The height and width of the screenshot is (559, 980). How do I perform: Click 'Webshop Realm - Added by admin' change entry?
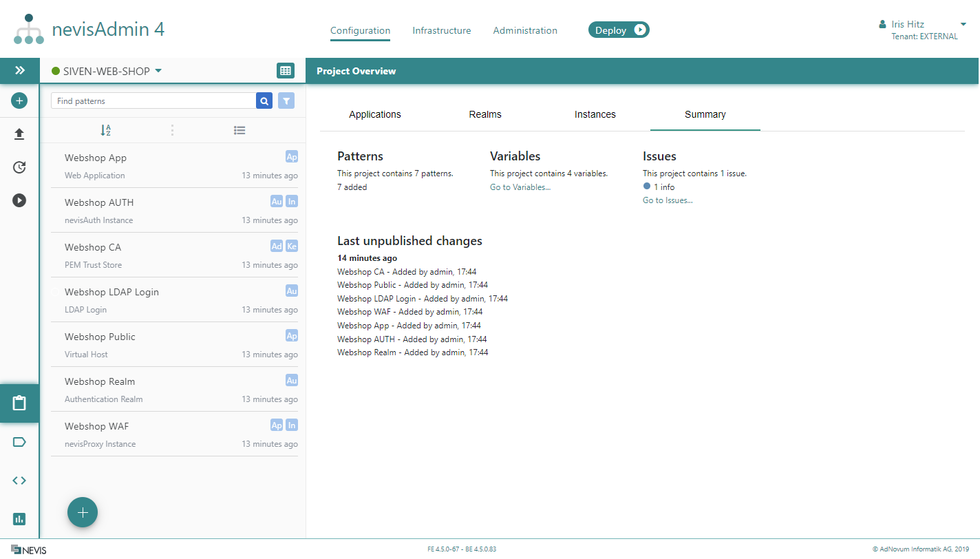[413, 352]
